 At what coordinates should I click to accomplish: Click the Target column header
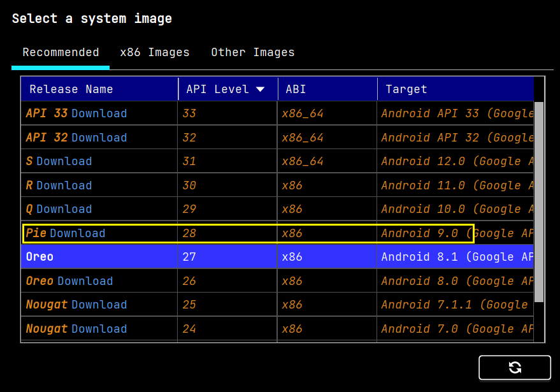tap(456, 89)
